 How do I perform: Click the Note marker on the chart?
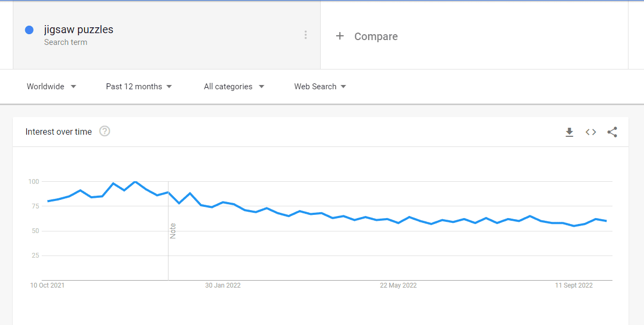click(x=173, y=231)
